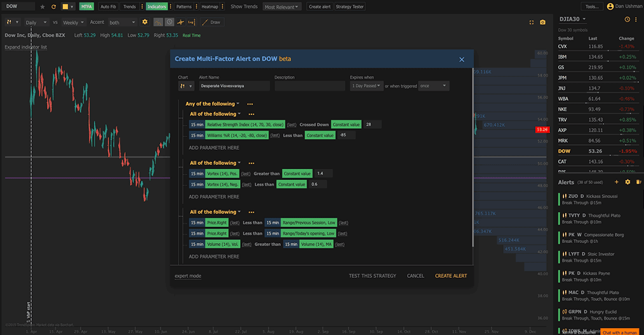The width and height of the screenshot is (644, 335).
Task: Open Strategy Tester
Action: coord(349,6)
